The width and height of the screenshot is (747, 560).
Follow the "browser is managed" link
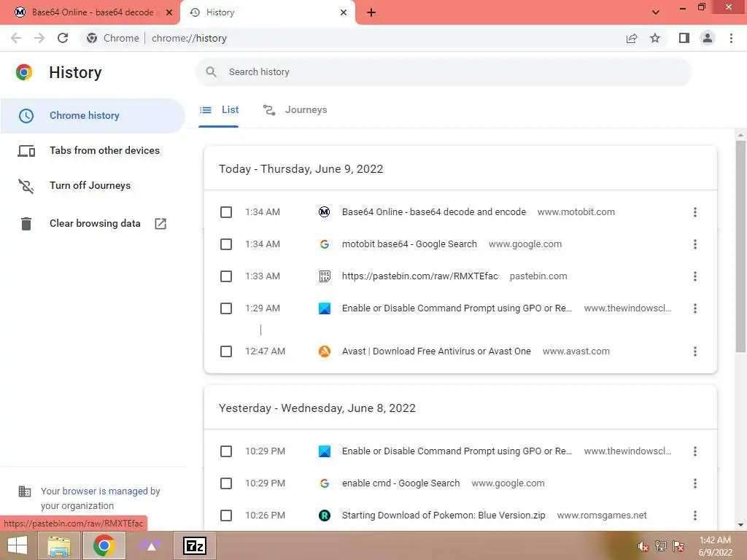tap(105, 491)
